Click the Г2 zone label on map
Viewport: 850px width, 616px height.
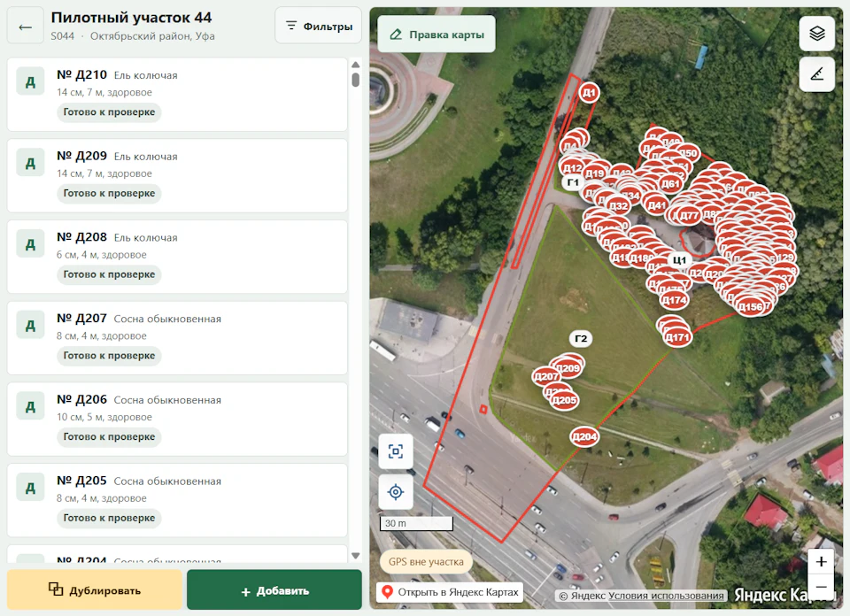click(581, 339)
